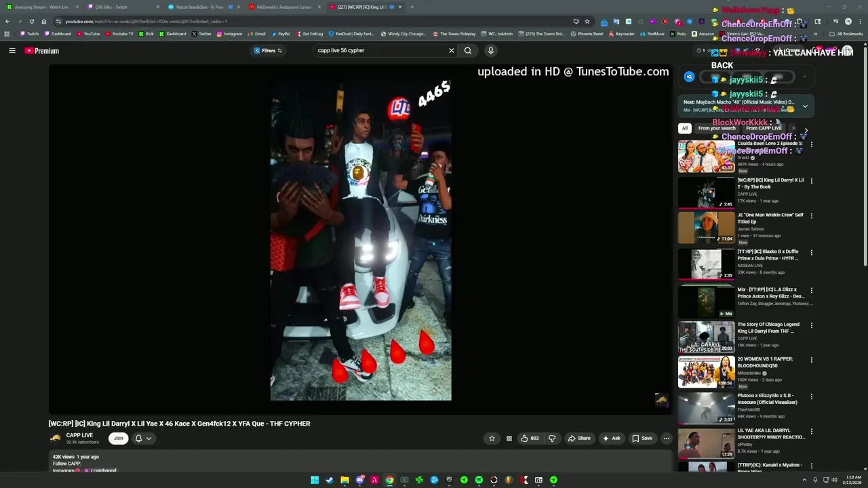868x488 pixels.
Task: Open the Hulu bookmark
Action: (x=678, y=34)
